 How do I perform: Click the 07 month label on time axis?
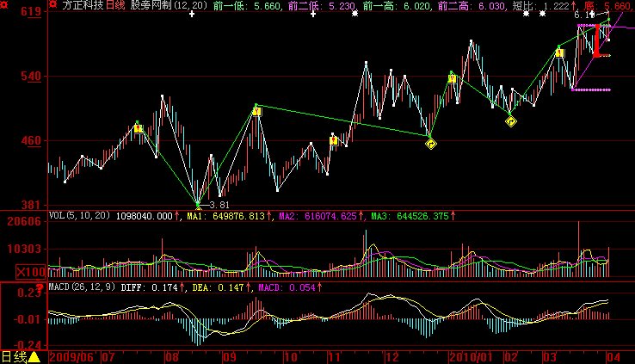108,357
